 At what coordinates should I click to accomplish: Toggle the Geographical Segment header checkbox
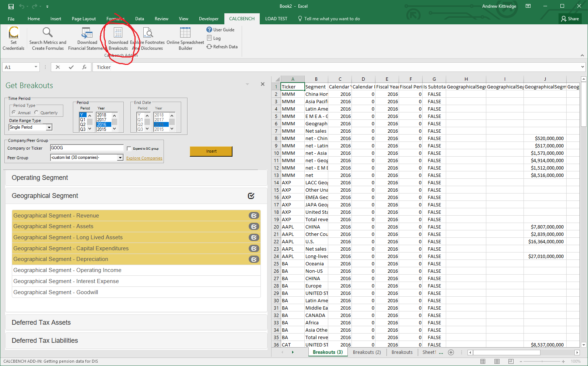click(x=251, y=196)
